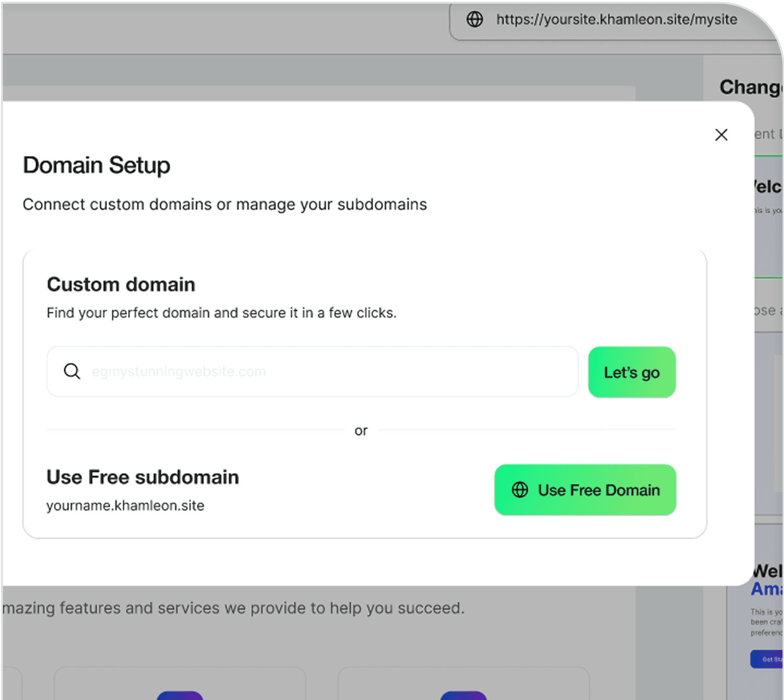Click the 'Connect custom domains' subtitle
The height and width of the screenshot is (700, 784).
(x=224, y=204)
